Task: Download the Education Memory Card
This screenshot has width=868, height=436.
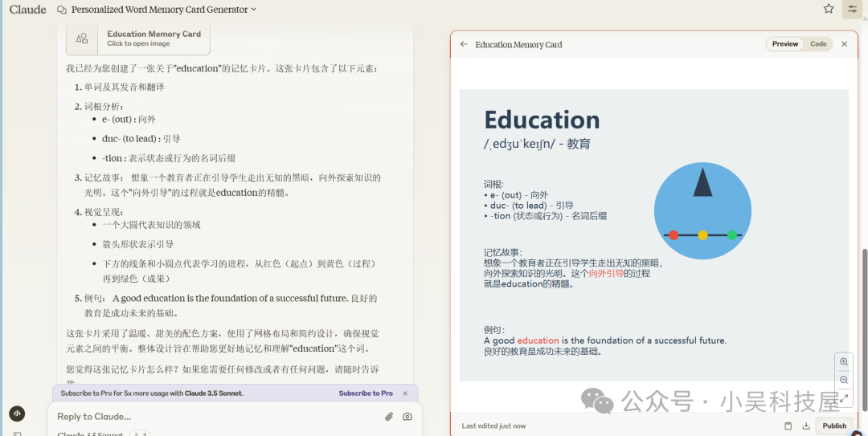Action: (x=806, y=426)
